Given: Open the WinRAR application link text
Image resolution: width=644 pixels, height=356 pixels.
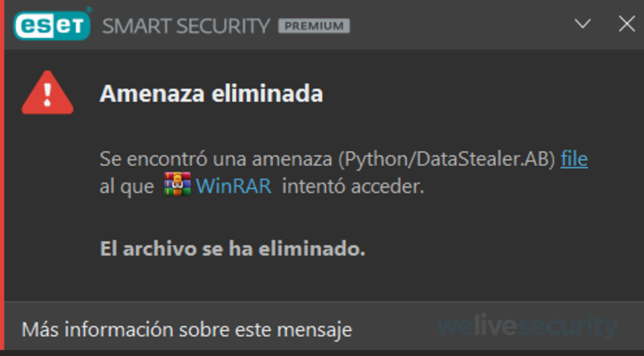Looking at the screenshot, I should [x=234, y=186].
